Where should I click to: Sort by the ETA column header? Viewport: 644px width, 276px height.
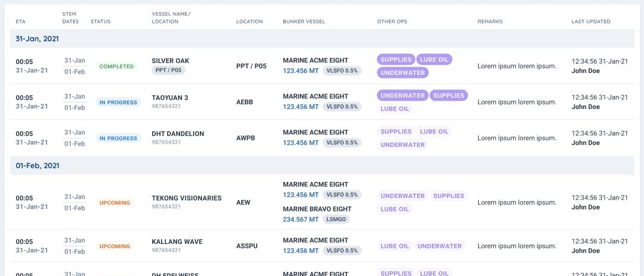click(x=21, y=22)
